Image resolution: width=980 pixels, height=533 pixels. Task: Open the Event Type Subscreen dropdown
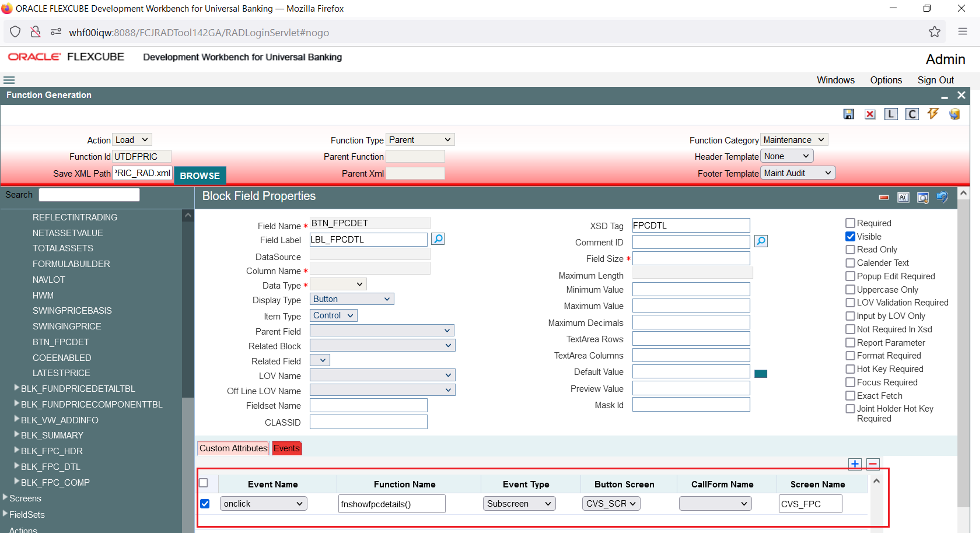519,504
